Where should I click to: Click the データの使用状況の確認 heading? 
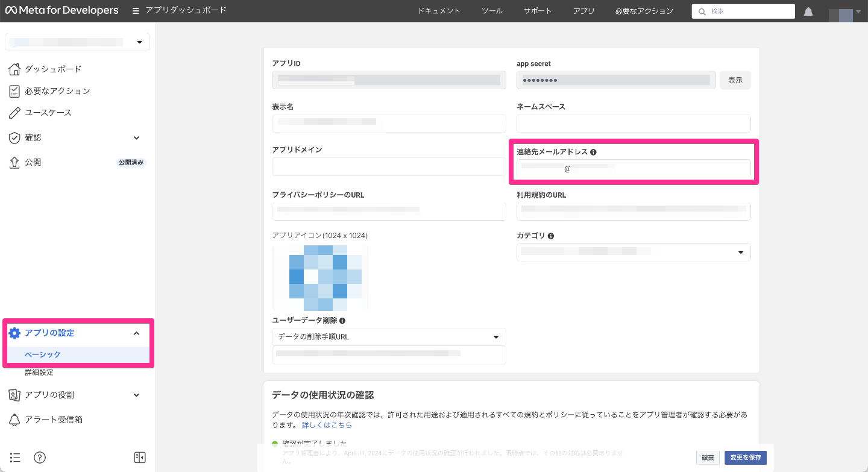coord(322,395)
